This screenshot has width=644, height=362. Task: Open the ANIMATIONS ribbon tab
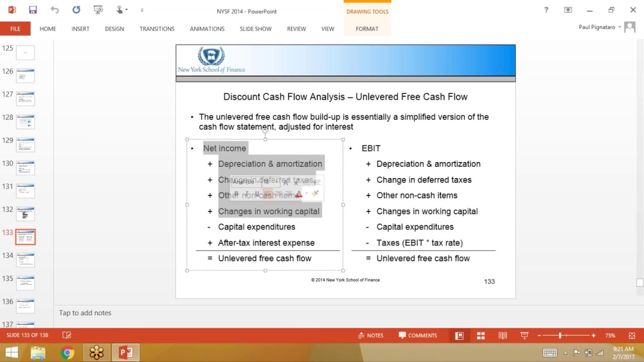tap(207, 29)
